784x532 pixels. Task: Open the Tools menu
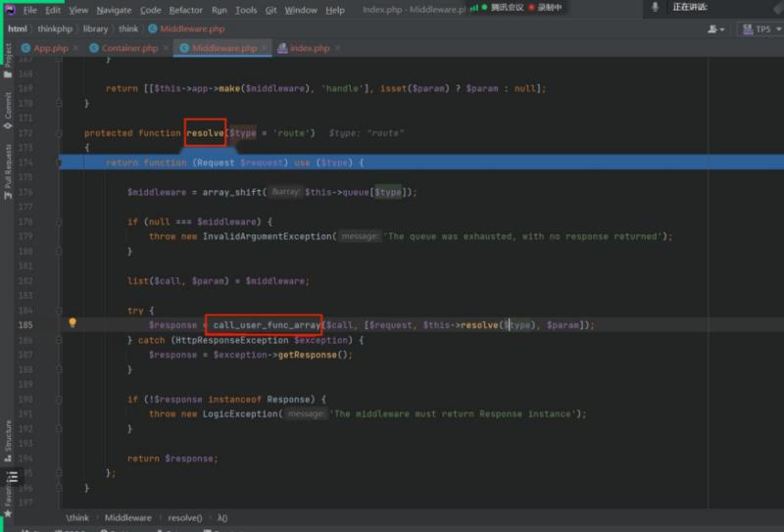click(246, 10)
